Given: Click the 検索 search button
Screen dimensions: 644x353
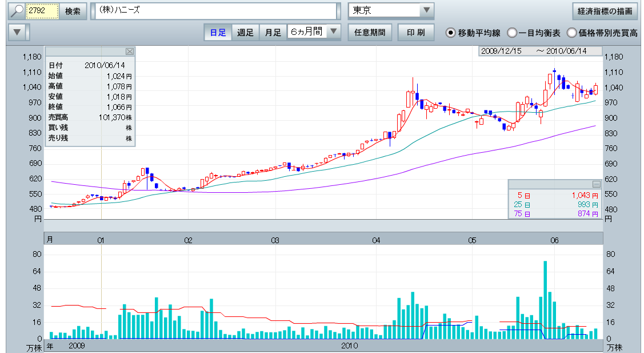Looking at the screenshot, I should click(73, 11).
